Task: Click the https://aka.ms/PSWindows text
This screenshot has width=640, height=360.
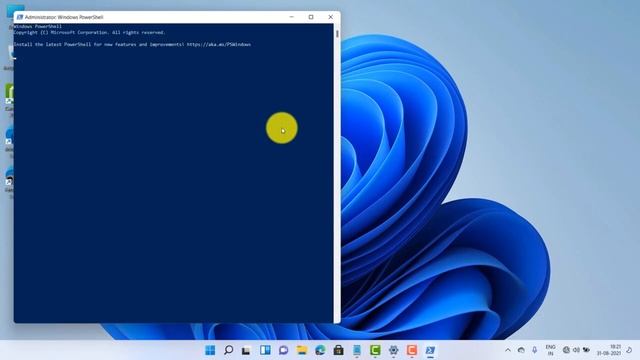Action: 219,44
